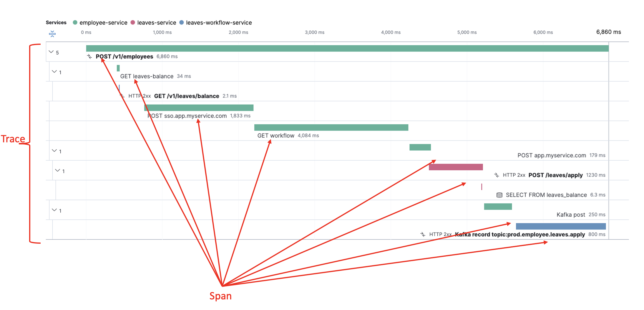This screenshot has width=644, height=310.
Task: Select the GET workflow span bar
Action: 331,127
